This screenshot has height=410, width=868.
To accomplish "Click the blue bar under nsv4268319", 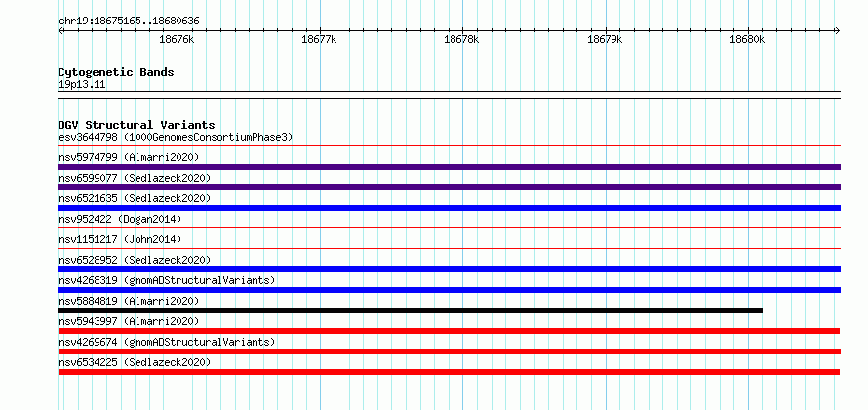I will click(449, 290).
